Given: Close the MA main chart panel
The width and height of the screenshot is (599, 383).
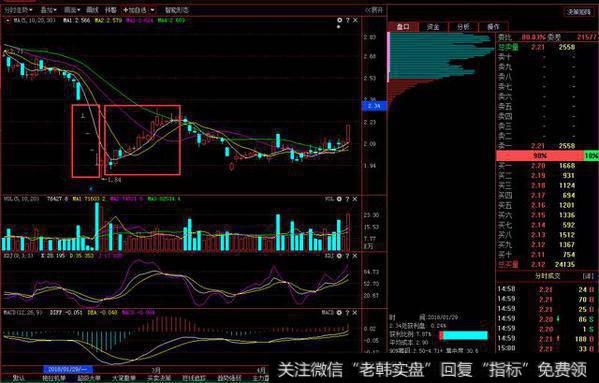Looking at the screenshot, I should pos(355,20).
